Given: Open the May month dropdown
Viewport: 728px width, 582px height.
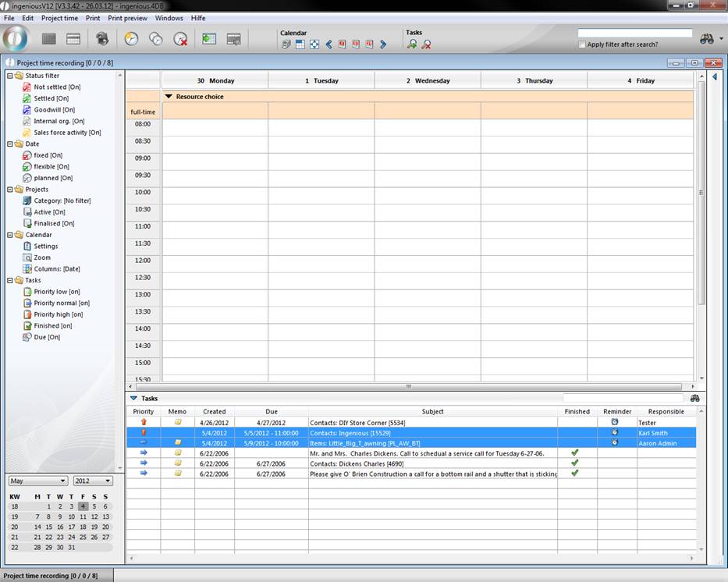Looking at the screenshot, I should coord(38,481).
